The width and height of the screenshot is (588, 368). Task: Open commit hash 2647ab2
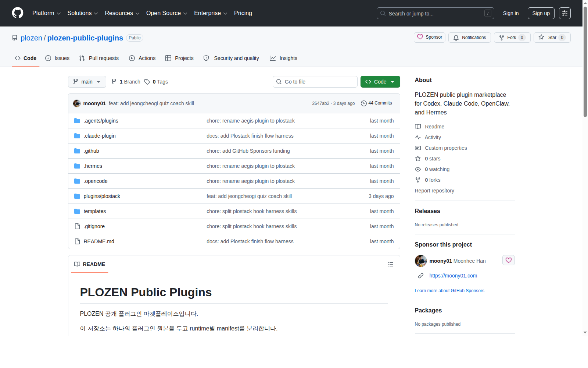[321, 103]
